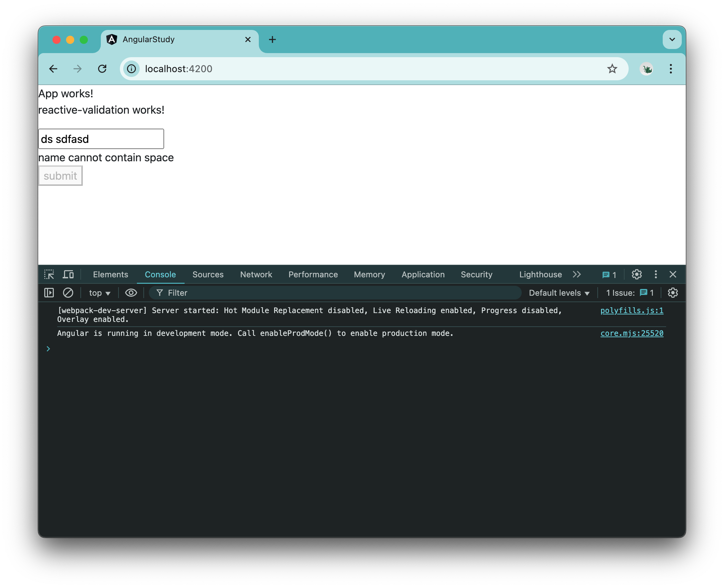The width and height of the screenshot is (724, 588).
Task: Click the core.mjs source link
Action: point(632,332)
